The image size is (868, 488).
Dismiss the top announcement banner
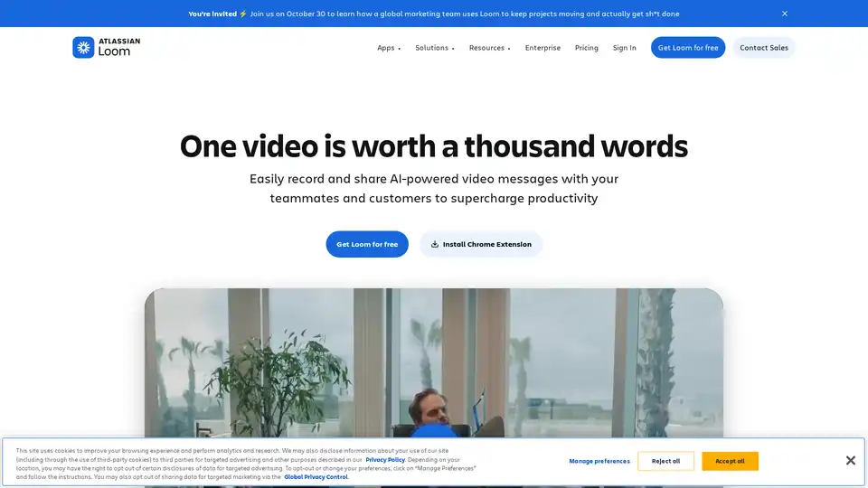pyautogui.click(x=785, y=14)
